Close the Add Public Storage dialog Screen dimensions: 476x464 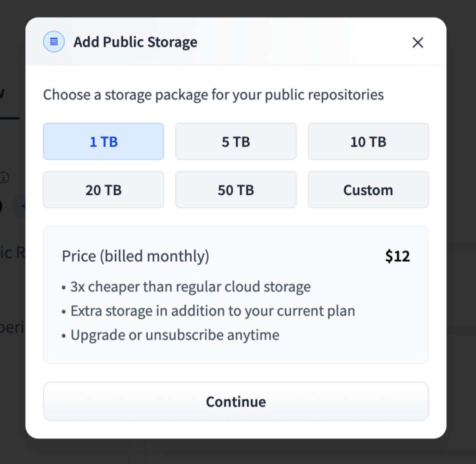(x=418, y=42)
